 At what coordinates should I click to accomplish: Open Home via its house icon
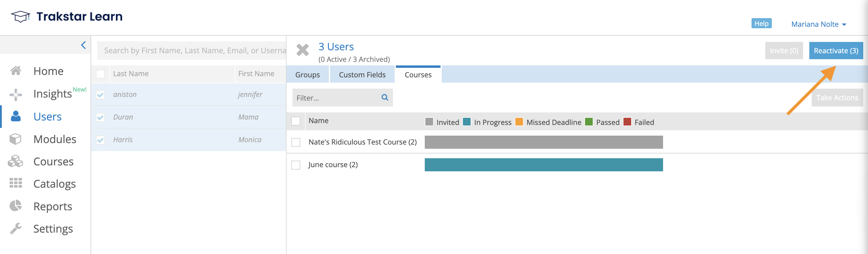[15, 71]
